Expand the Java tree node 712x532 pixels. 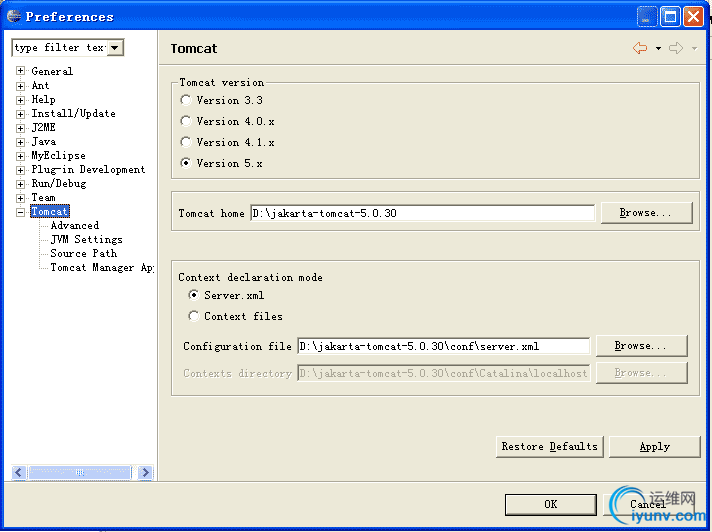point(20,142)
